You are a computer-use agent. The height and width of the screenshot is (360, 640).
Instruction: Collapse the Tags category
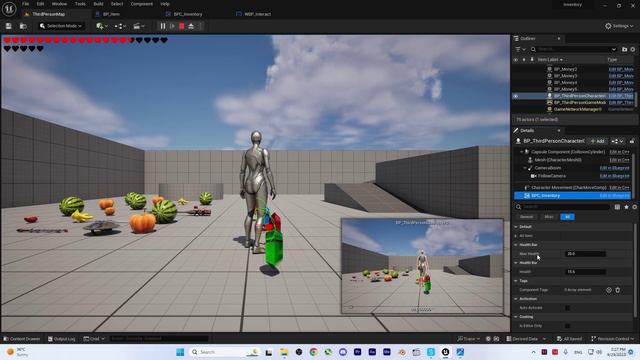coord(516,281)
